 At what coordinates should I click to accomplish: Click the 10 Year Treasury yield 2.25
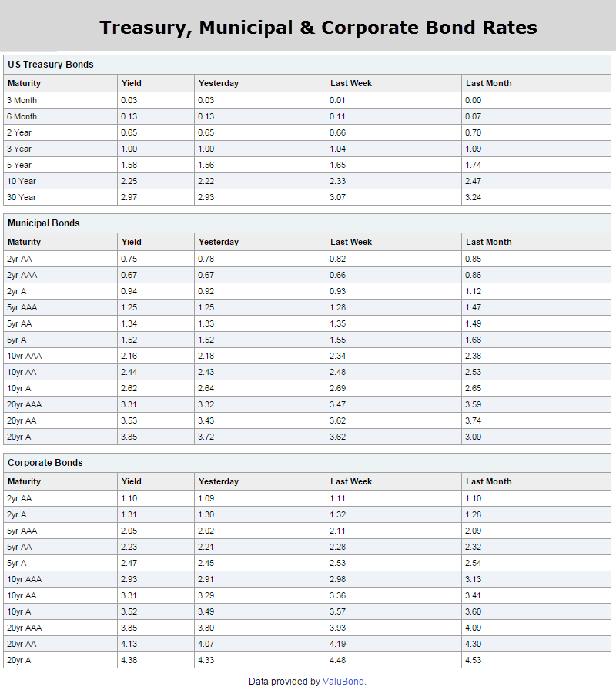tap(129, 181)
